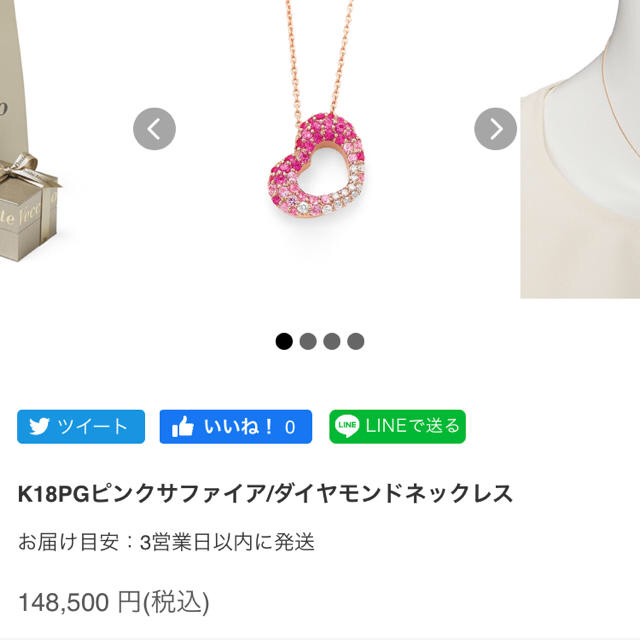Go to the previous product image arrow

coord(154,129)
